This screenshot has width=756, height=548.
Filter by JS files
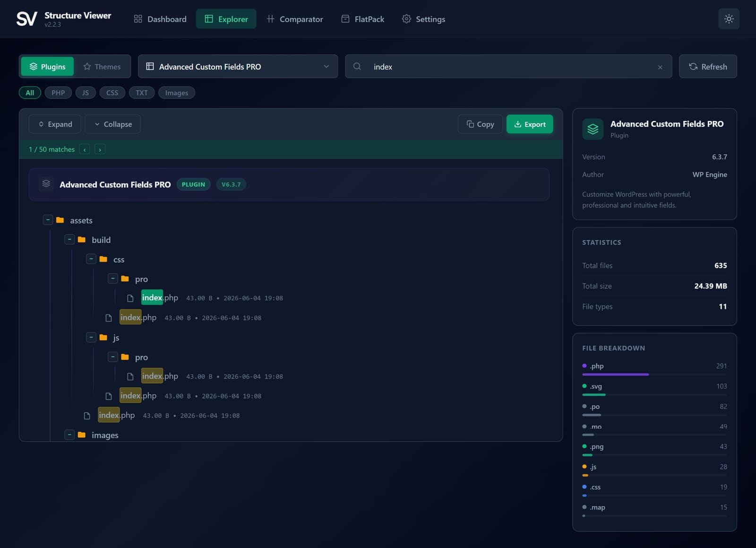86,93
